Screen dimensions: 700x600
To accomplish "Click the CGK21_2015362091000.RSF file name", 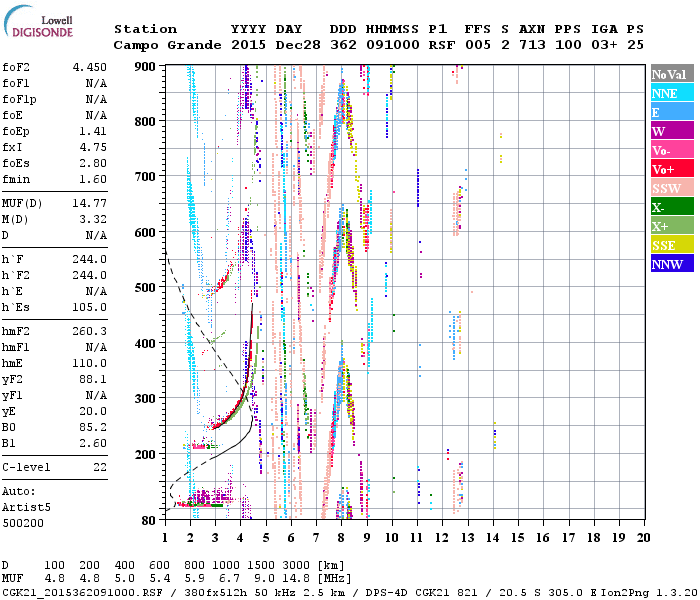I will coord(83,592).
